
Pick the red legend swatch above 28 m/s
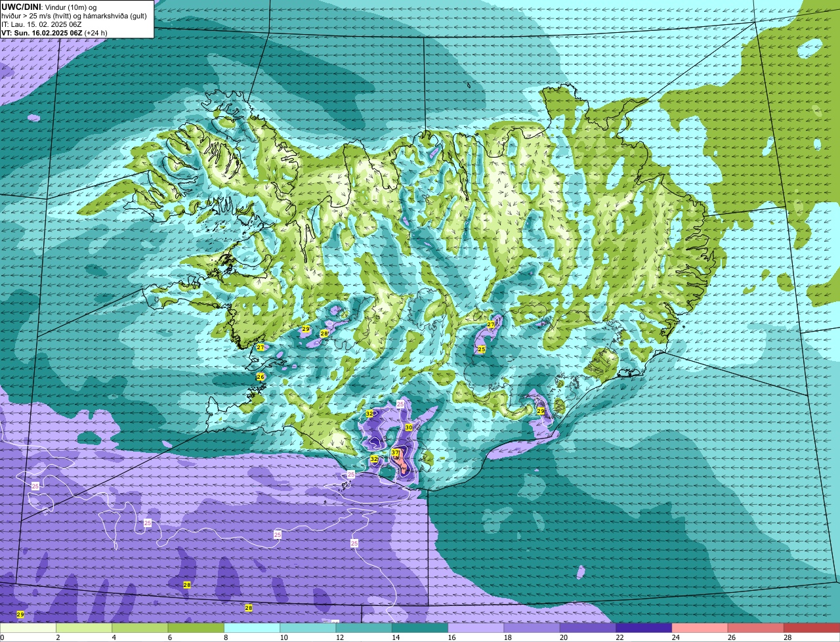click(x=812, y=628)
